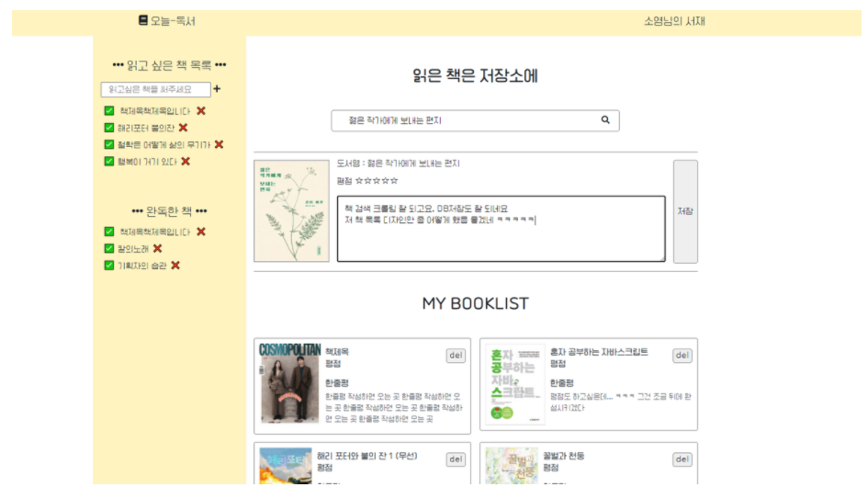The image size is (868, 487).
Task: Click the Cosmopolitan cover thumbnail
Action: coord(289,383)
